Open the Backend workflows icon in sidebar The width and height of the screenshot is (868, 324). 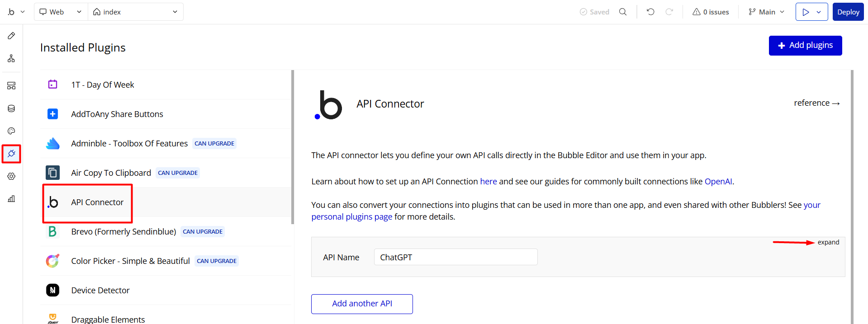(11, 86)
